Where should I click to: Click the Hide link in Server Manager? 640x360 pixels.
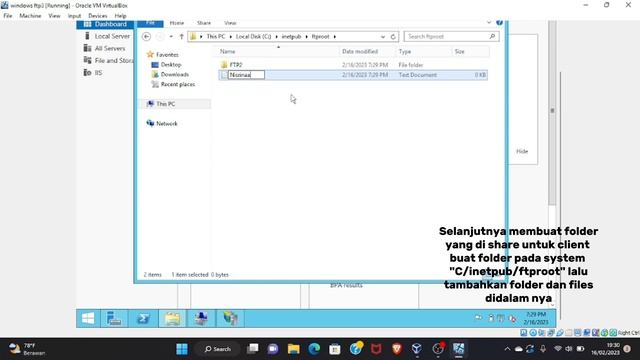coord(522,151)
